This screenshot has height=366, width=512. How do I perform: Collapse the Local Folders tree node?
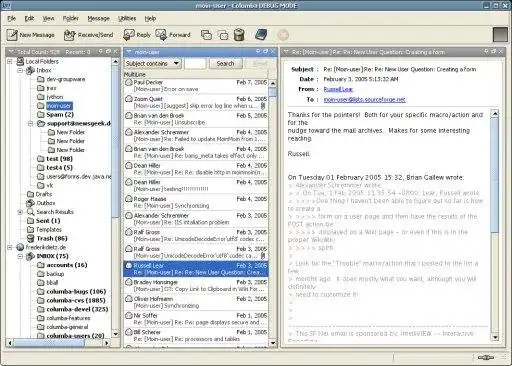(x=10, y=61)
